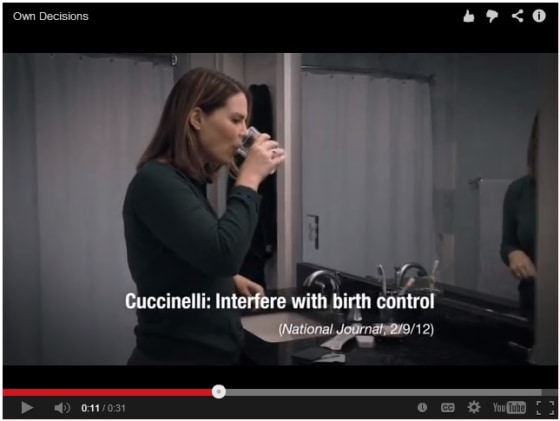This screenshot has height=421, width=560.
Task: Click the Own Decisions video title
Action: [51, 16]
